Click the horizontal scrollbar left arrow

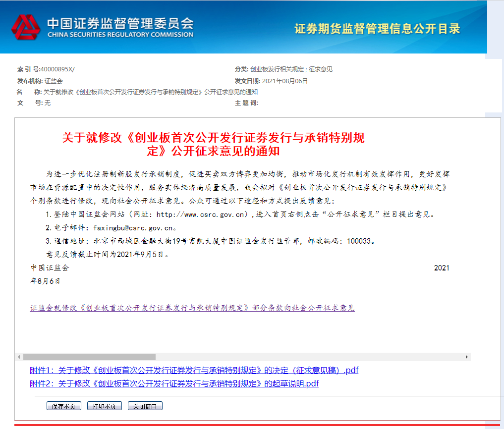point(19,357)
